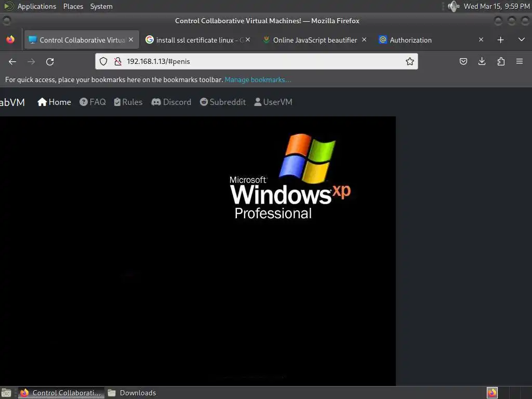The height and width of the screenshot is (399, 532).
Task: Switch to Online JavaScript beautifier tab
Action: coord(315,40)
